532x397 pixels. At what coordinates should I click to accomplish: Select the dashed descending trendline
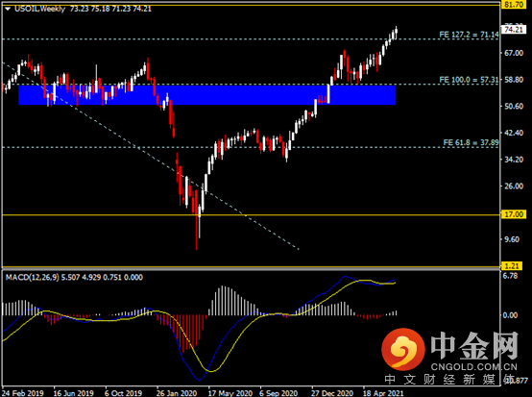(x=151, y=157)
